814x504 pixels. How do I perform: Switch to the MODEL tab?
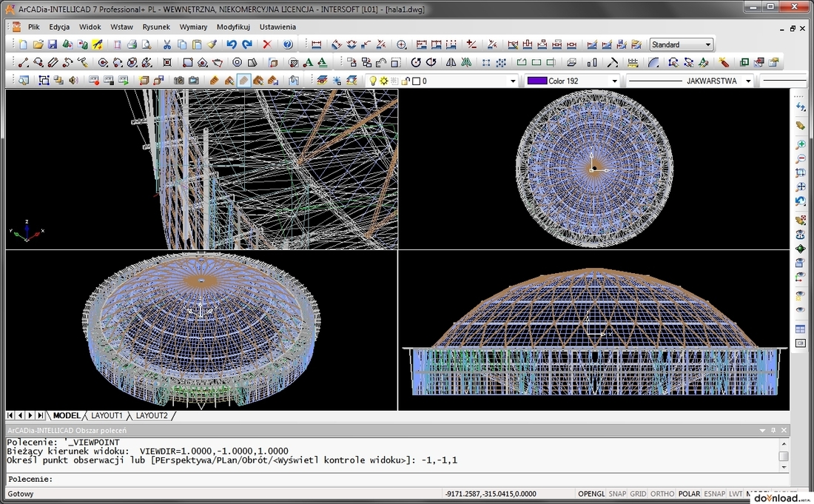[67, 416]
